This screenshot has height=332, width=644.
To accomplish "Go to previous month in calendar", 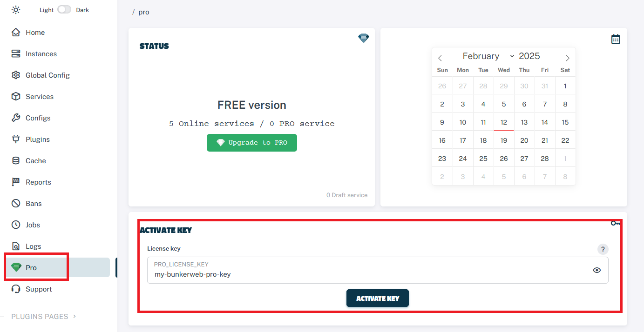I will [x=440, y=58].
